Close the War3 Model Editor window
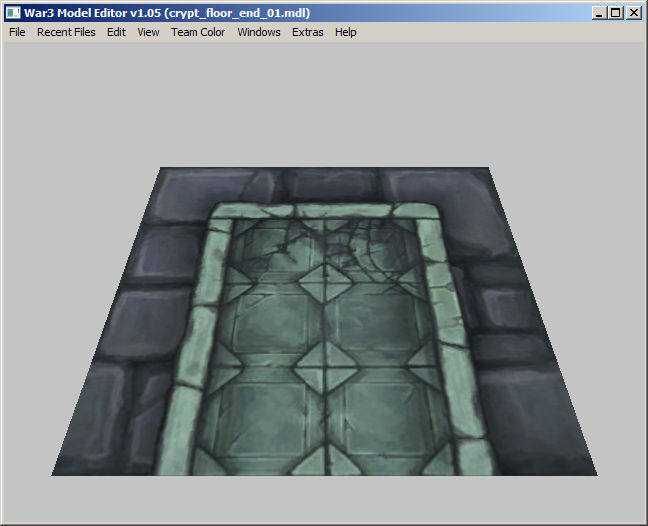Viewport: 648px width, 526px height. [634, 13]
